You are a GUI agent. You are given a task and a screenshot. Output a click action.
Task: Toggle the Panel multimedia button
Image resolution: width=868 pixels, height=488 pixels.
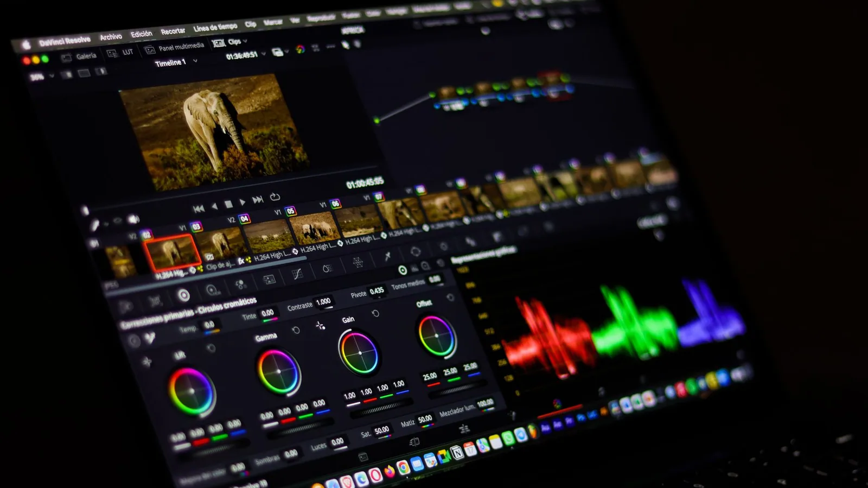tap(175, 48)
